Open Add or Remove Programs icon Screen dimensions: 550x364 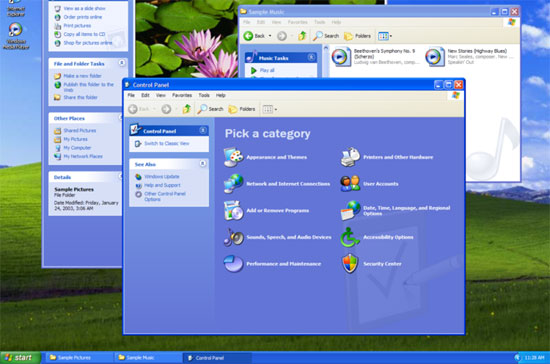[x=233, y=210]
